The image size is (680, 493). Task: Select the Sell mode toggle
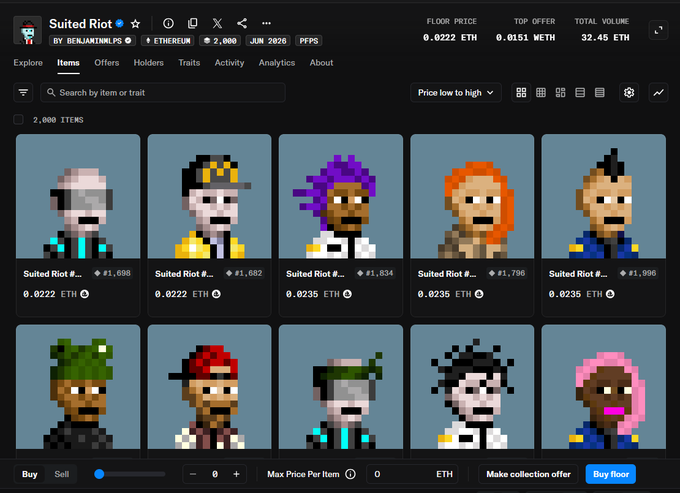coord(62,474)
